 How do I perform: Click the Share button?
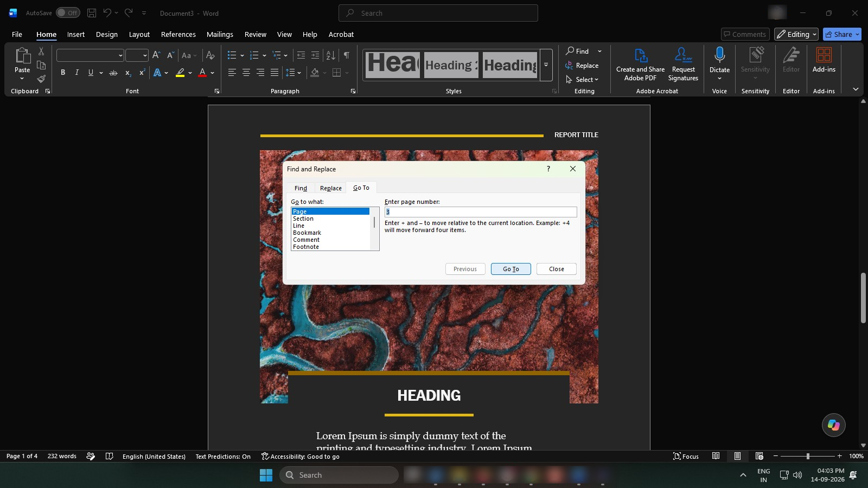[x=842, y=34]
